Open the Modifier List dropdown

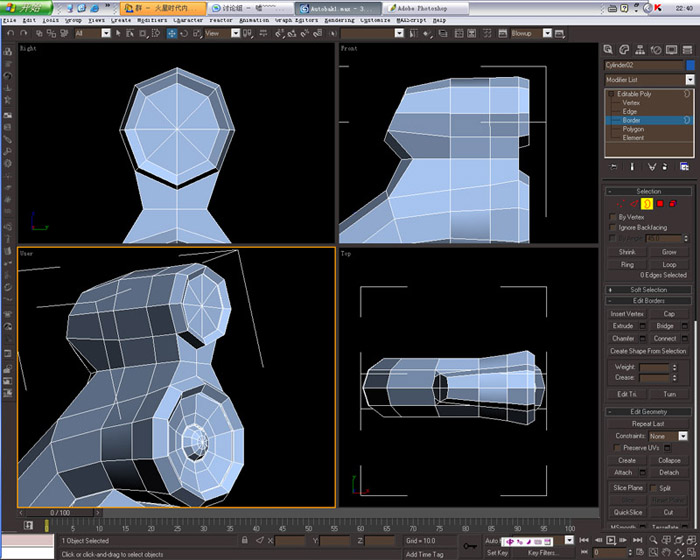(x=649, y=79)
